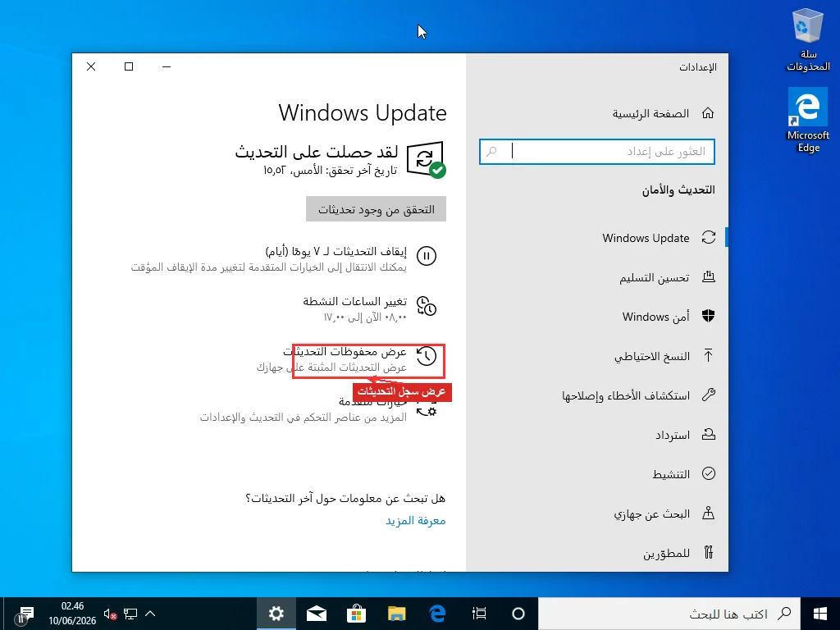This screenshot has width=840, height=630.
Task: Select 'التنشيط' sidebar item text
Action: (671, 474)
